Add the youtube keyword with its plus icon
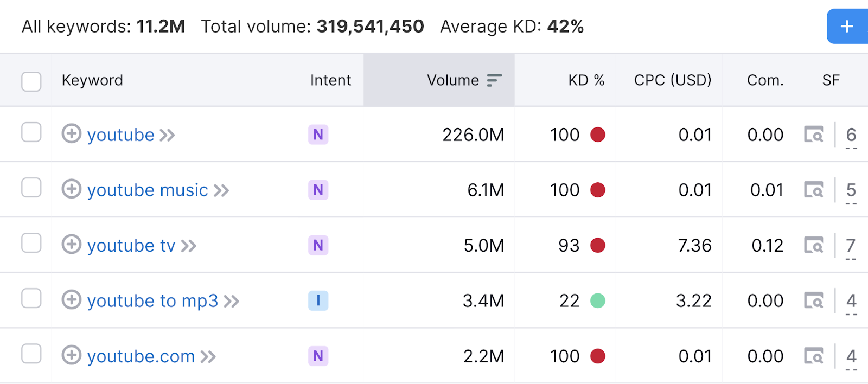This screenshot has width=868, height=384. [x=71, y=133]
